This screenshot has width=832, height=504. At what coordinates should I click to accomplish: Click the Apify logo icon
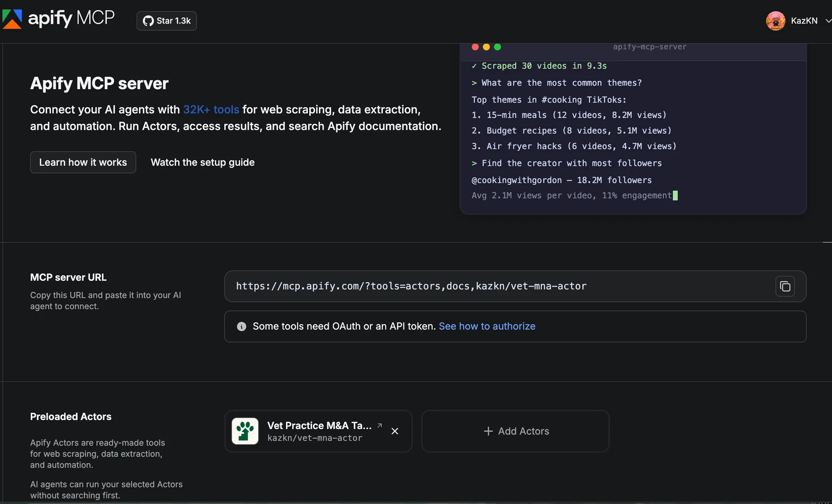(12, 19)
